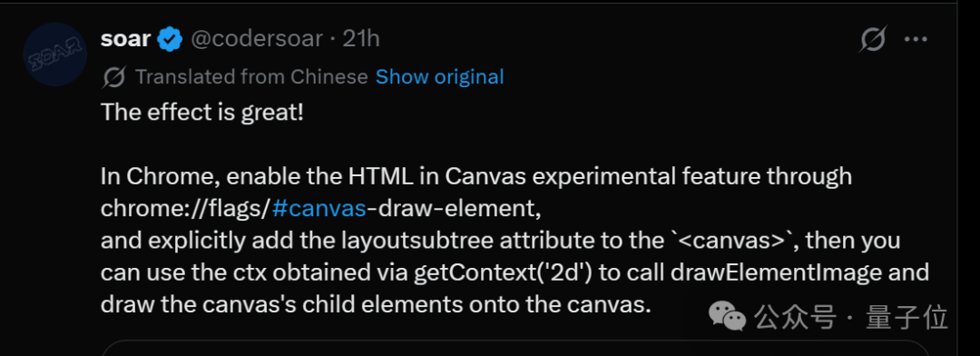The width and height of the screenshot is (980, 356).
Task: Toggle translation with "Show original"
Action: [x=439, y=77]
